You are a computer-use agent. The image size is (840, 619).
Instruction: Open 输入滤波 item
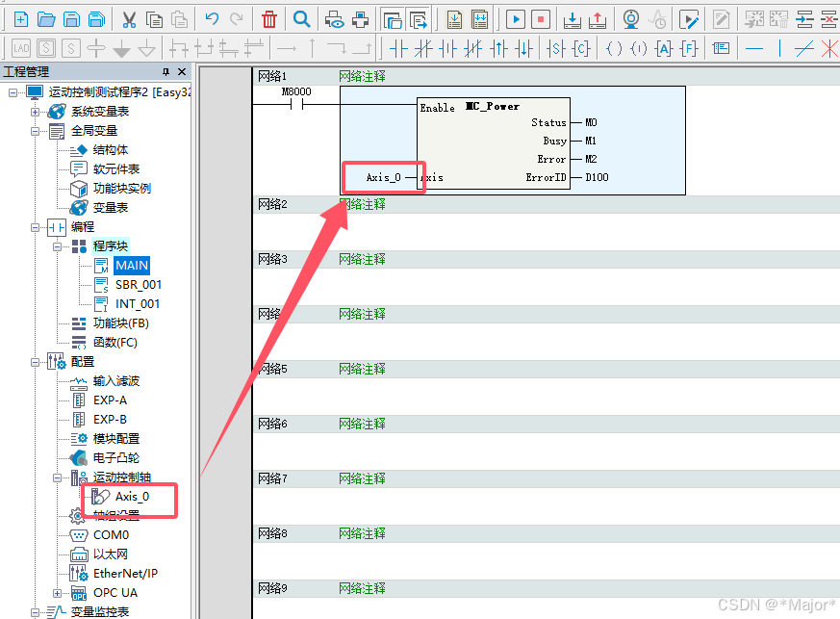115,381
